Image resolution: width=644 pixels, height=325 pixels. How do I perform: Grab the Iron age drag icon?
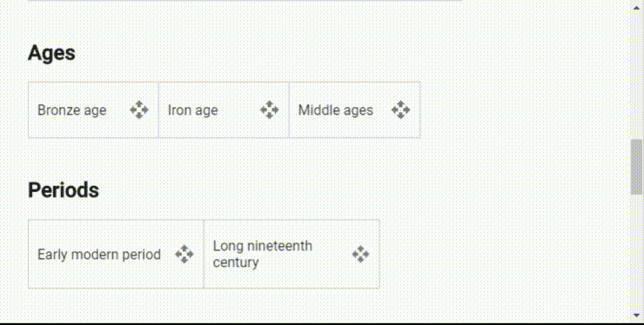(270, 110)
